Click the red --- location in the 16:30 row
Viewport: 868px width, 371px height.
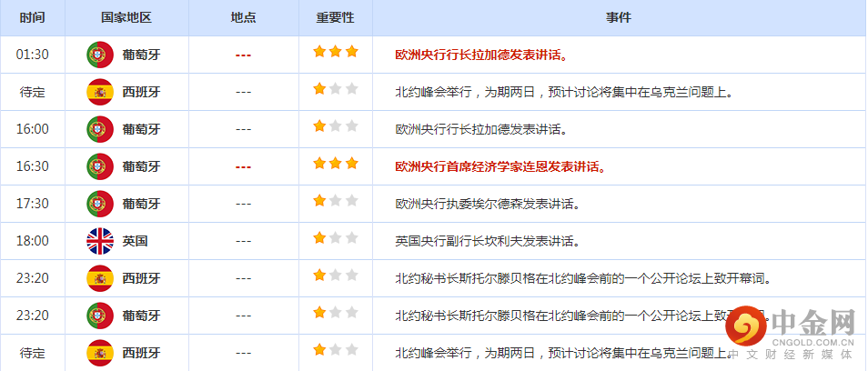coord(243,167)
